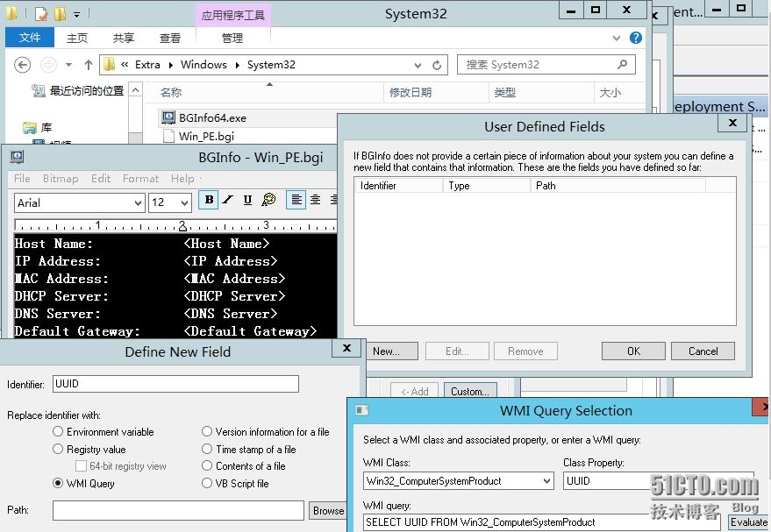Customize quick access toolbar dropdown

(x=76, y=15)
